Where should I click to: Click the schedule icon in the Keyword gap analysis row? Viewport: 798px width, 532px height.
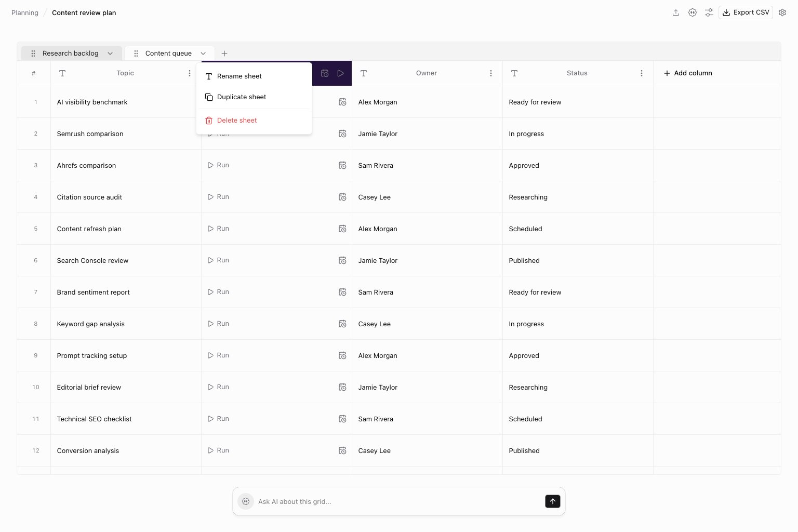[342, 324]
